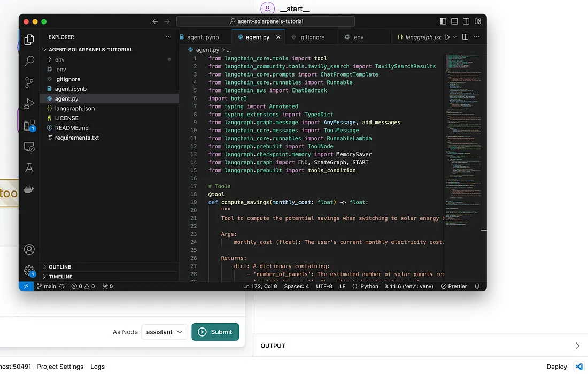This screenshot has height=374, width=588.
Task: Click the Prettier status item
Action: (454, 286)
